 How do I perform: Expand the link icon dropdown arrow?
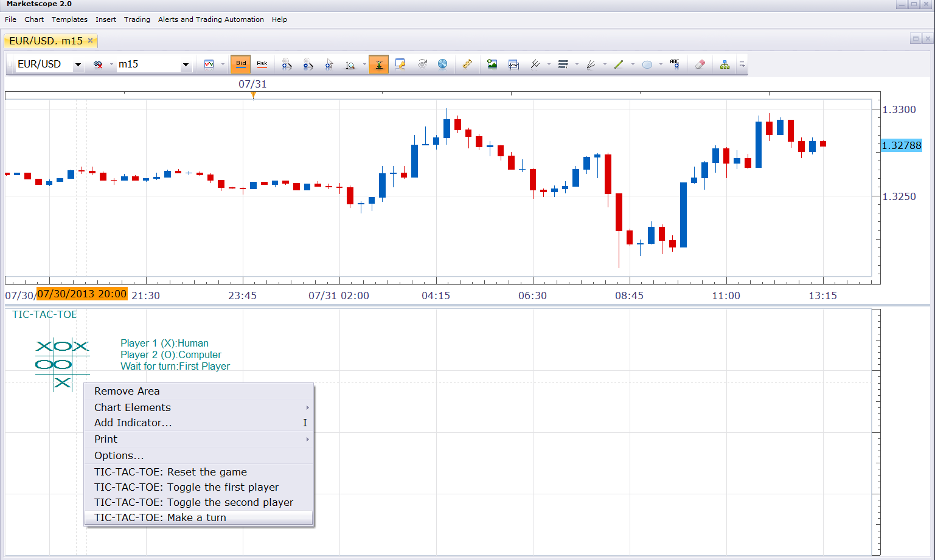(x=111, y=64)
